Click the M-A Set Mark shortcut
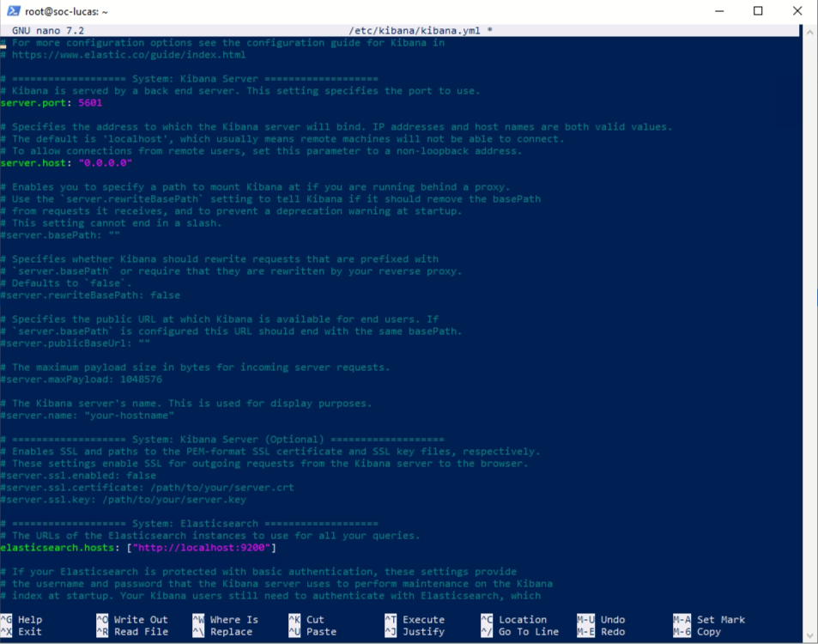Viewport: 818px width, 644px height. pyautogui.click(x=709, y=619)
